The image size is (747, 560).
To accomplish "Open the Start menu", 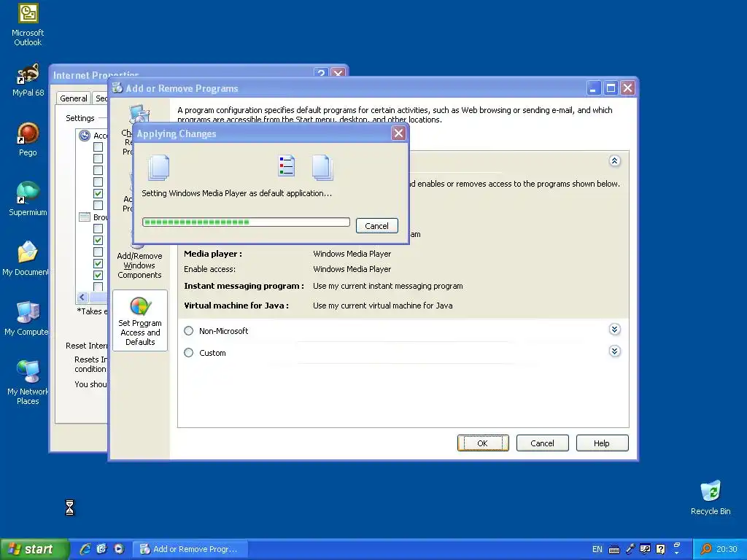I will click(34, 549).
